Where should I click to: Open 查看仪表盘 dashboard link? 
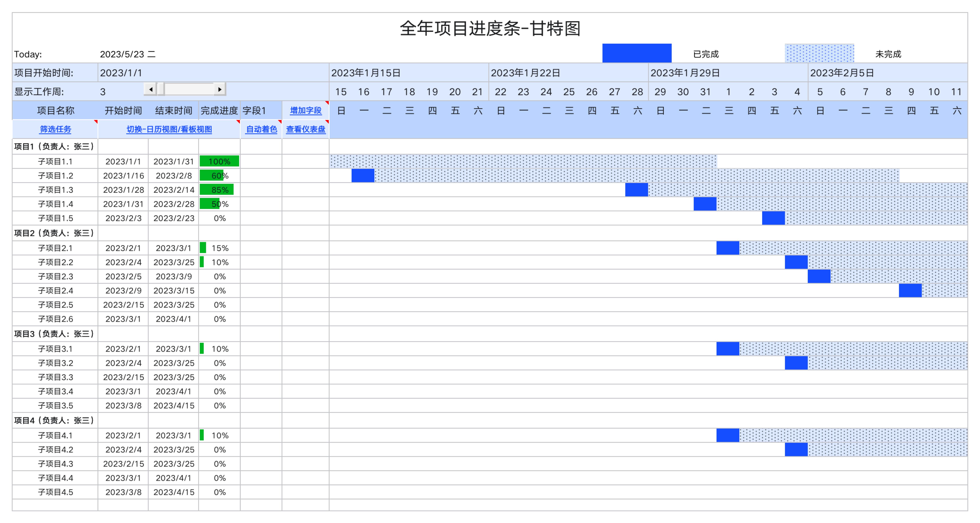click(306, 129)
